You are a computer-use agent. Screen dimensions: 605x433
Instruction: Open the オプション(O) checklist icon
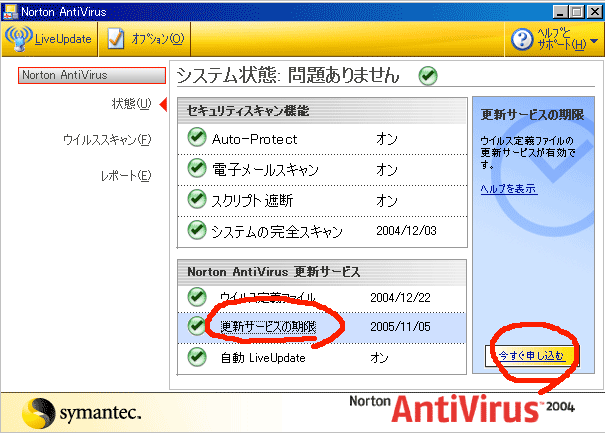(116, 38)
